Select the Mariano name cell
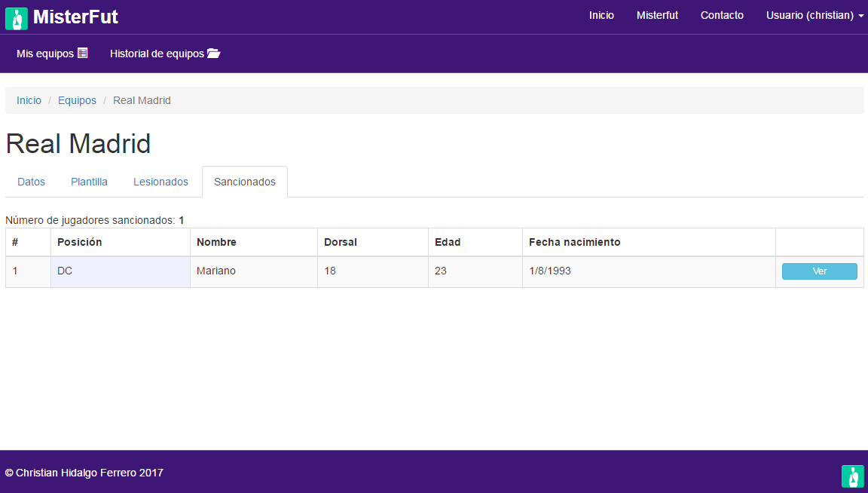Viewport: 868px width, 493px height. coord(253,272)
